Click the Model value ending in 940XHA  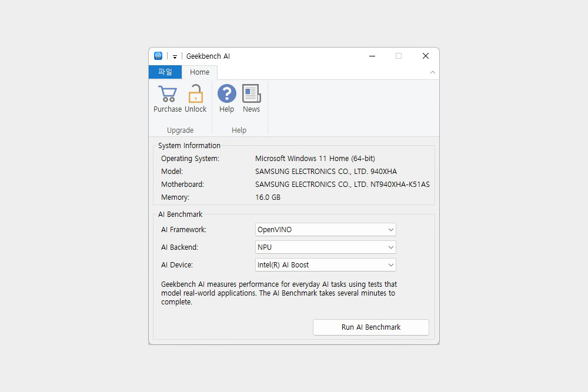(x=326, y=172)
